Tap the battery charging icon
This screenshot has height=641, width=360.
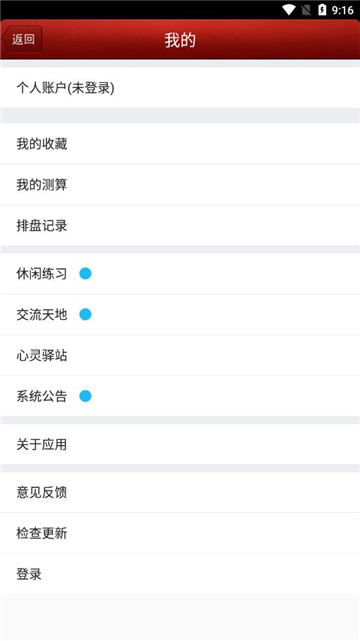[322, 10]
